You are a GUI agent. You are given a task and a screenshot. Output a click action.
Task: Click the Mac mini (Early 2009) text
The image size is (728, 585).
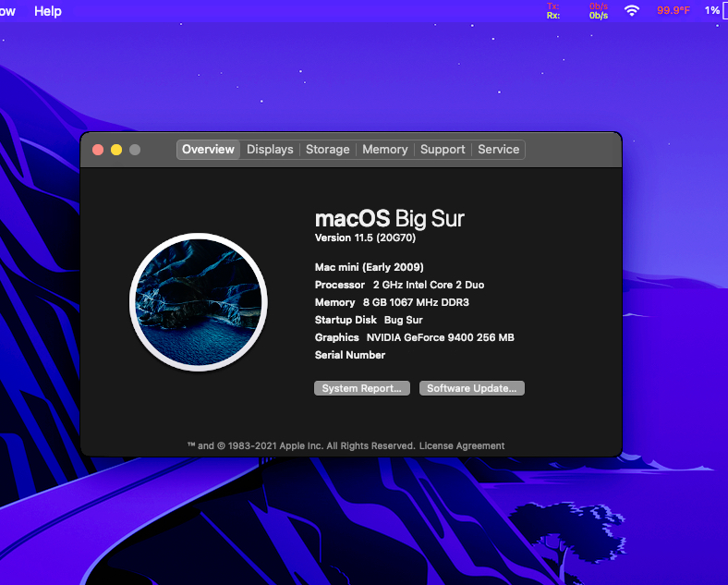(x=370, y=267)
